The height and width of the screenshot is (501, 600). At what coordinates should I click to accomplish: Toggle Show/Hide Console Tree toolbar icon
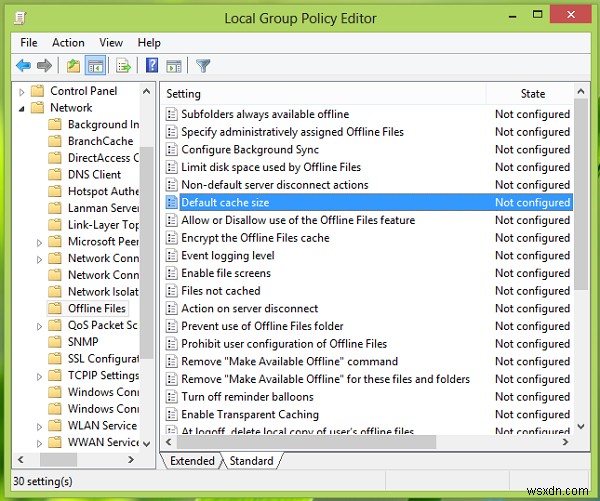(x=95, y=66)
